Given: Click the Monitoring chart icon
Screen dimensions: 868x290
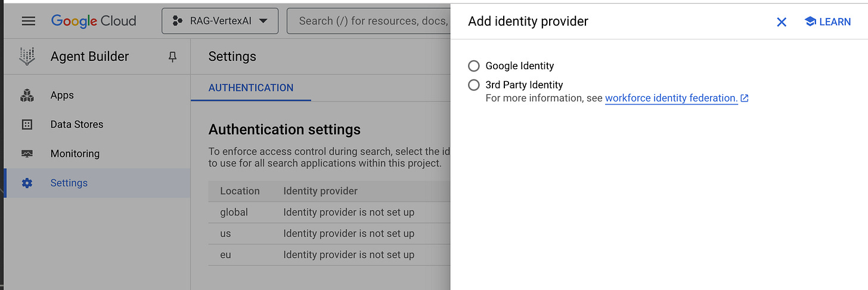Looking at the screenshot, I should pos(27,153).
